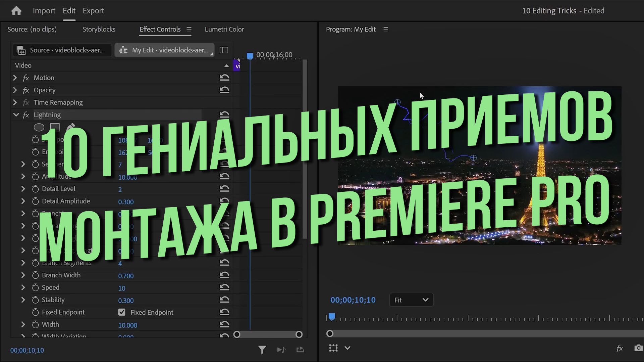Viewport: 644px width, 362px height.
Task: Reset the Branch Segments parameter
Action: pyautogui.click(x=224, y=263)
